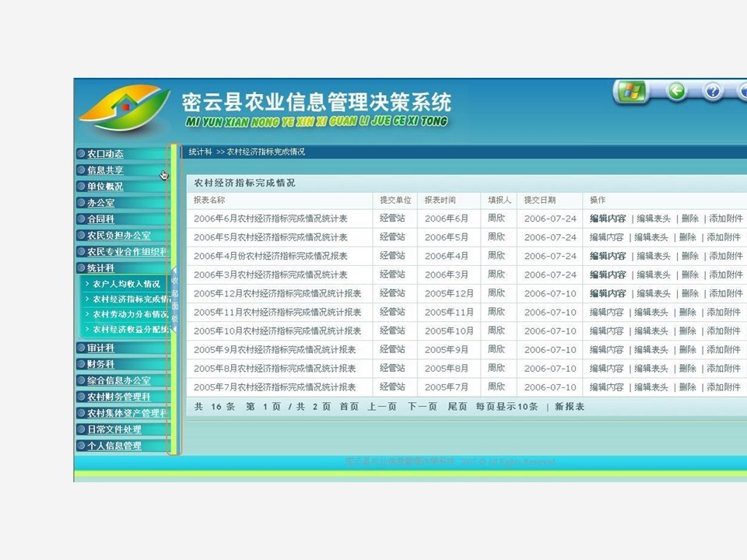This screenshot has height=560, width=747.
Task: Click 新报表 to create new report
Action: [570, 407]
